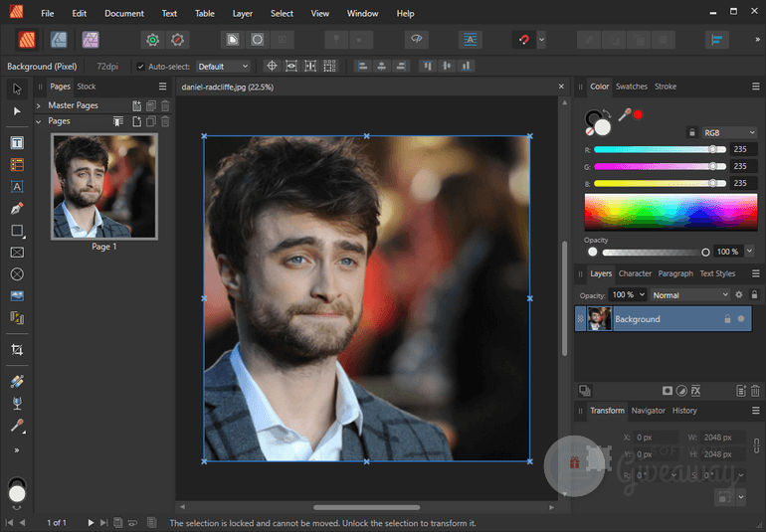This screenshot has width=766, height=532.
Task: Use the eyedropper in Color panel
Action: click(625, 114)
